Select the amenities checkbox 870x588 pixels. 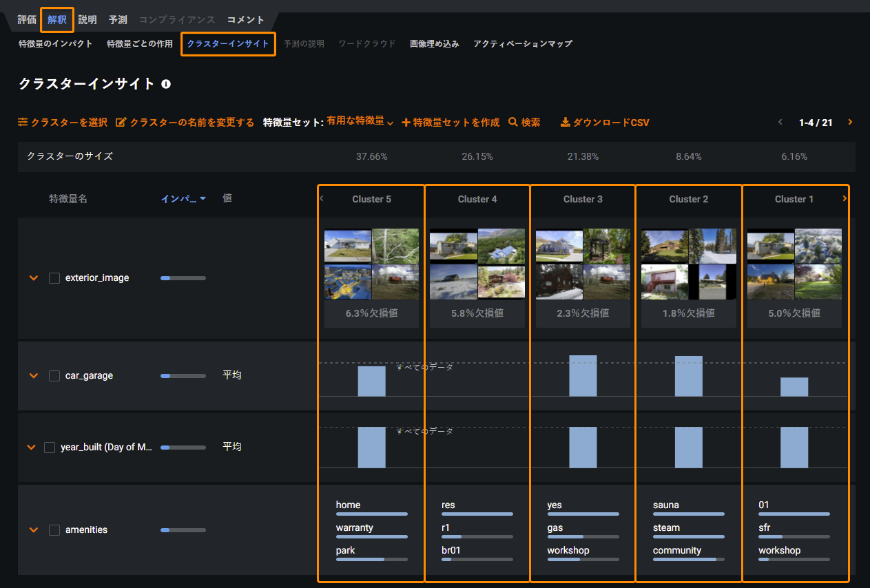(54, 530)
